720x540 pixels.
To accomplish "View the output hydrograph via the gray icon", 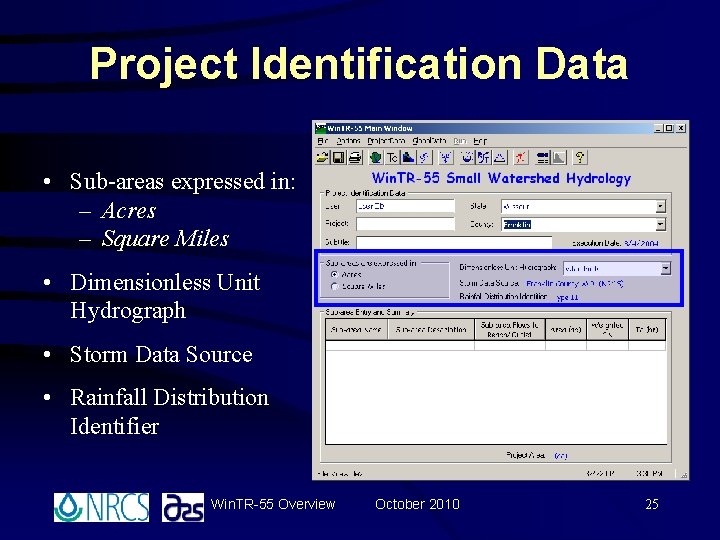I will coord(559,158).
